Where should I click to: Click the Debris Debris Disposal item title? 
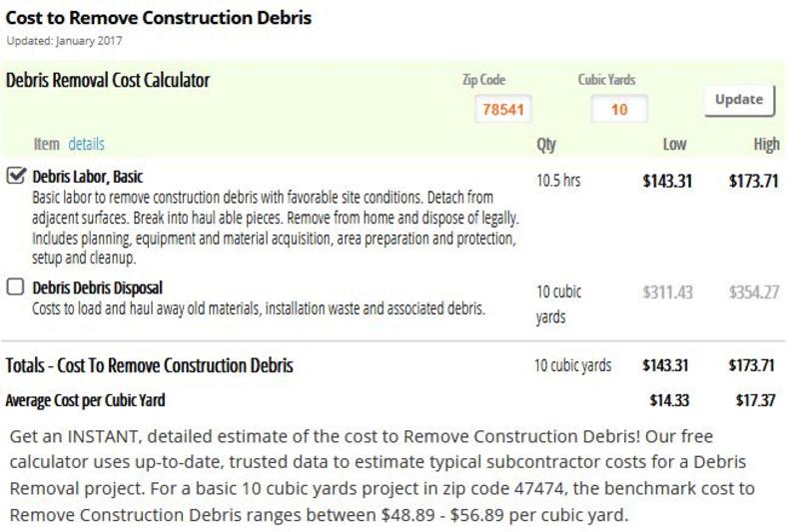click(98, 287)
